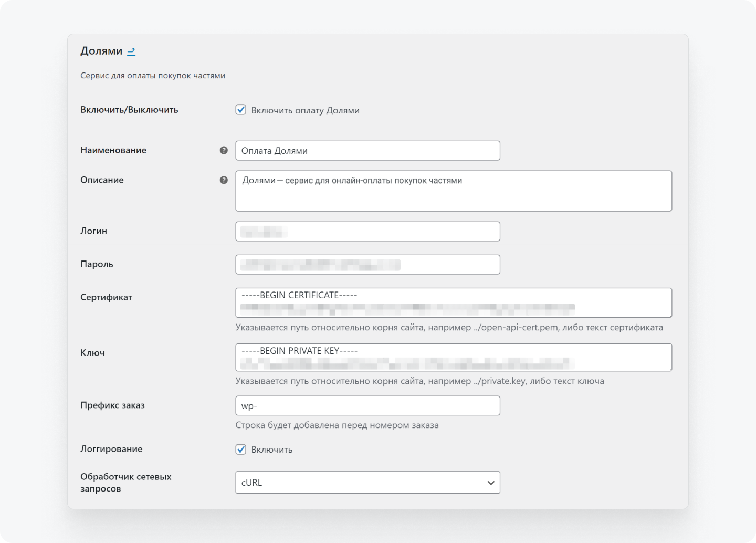The width and height of the screenshot is (756, 543).
Task: Click the Долями heading text
Action: (102, 51)
